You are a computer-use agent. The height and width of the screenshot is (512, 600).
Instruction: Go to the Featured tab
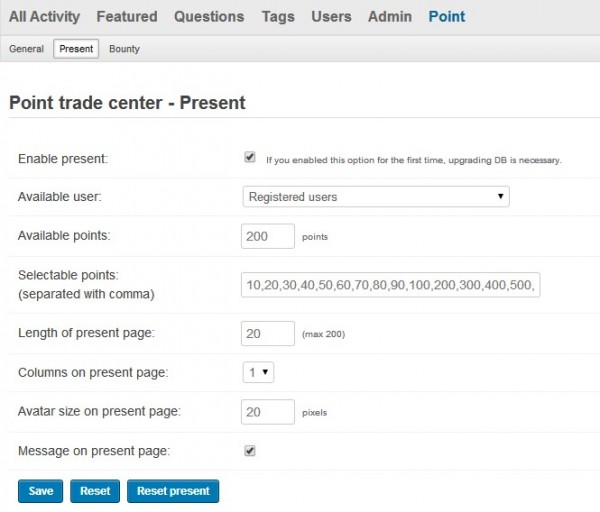[x=127, y=16]
